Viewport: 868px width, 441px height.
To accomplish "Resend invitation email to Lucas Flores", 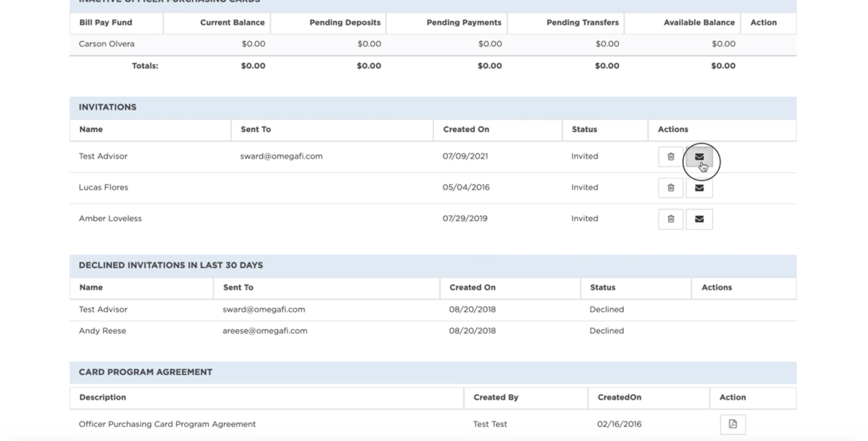I will tap(699, 188).
